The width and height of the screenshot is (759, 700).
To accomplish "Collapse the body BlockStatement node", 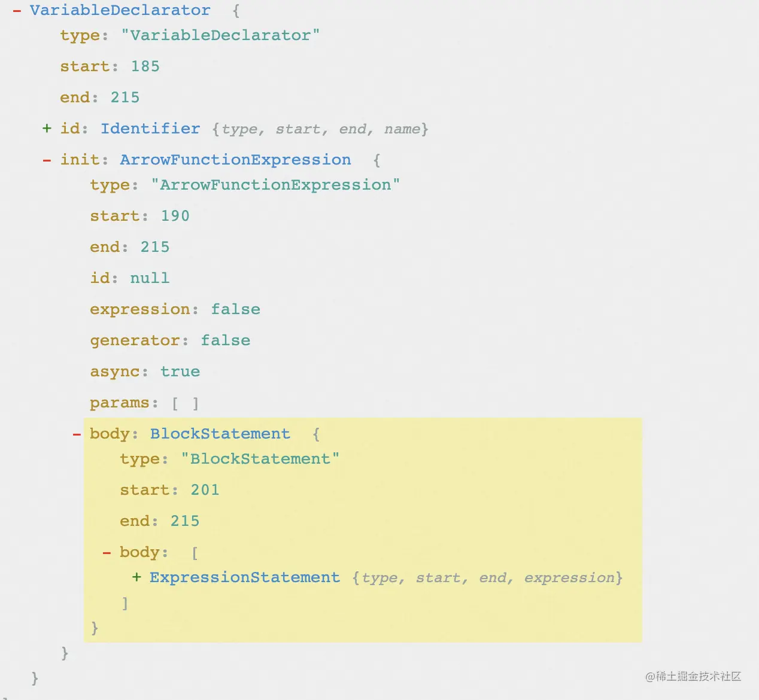I will click(77, 434).
